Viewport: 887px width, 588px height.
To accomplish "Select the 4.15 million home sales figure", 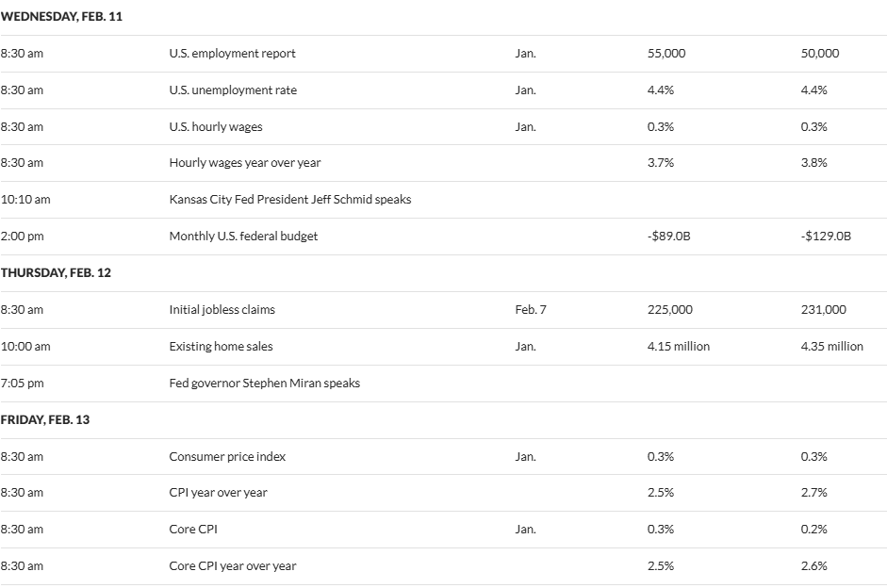I will pos(678,347).
